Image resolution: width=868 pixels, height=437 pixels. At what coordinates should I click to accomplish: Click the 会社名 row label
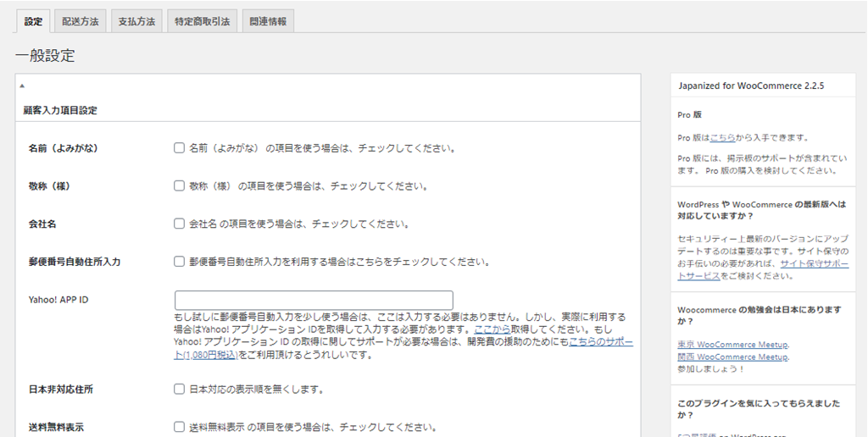coord(42,224)
